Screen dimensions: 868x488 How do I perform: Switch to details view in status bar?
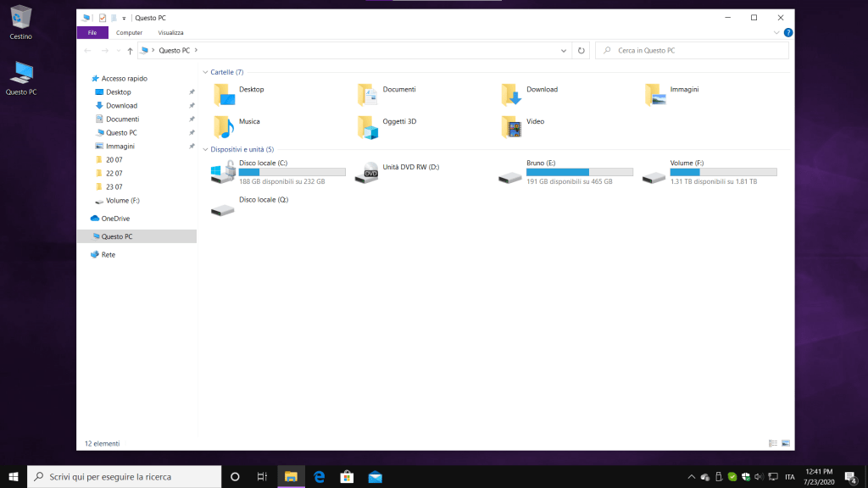point(773,443)
